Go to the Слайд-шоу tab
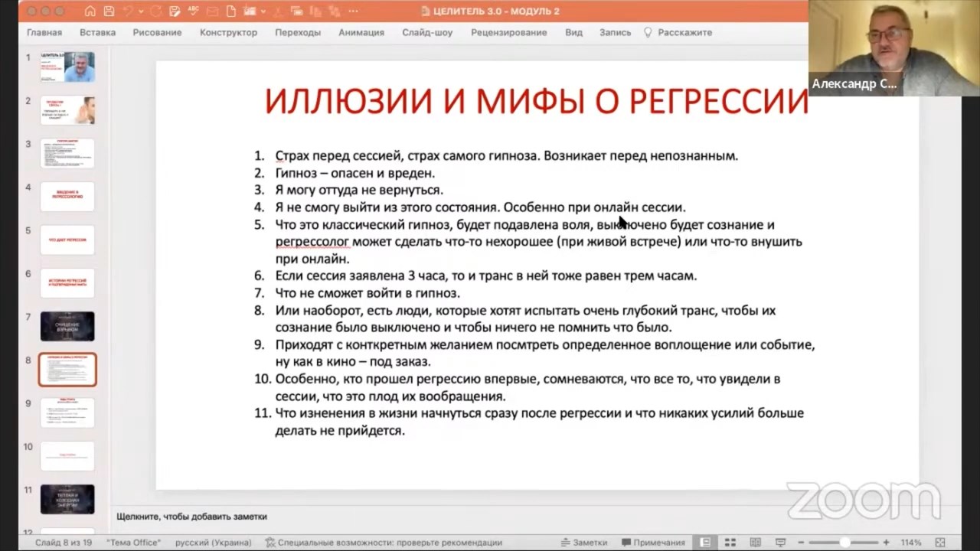This screenshot has height=551, width=980. [x=427, y=32]
